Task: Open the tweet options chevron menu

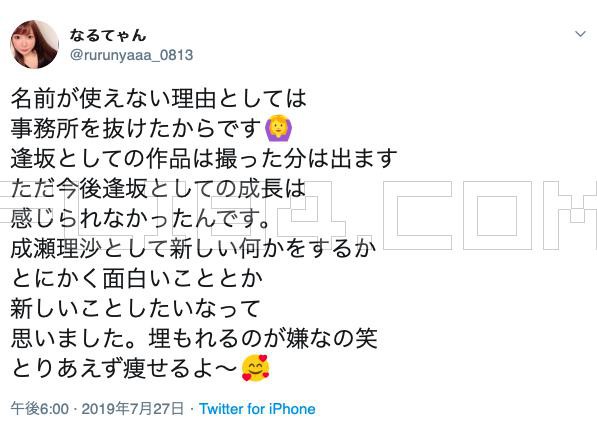Action: [580, 34]
